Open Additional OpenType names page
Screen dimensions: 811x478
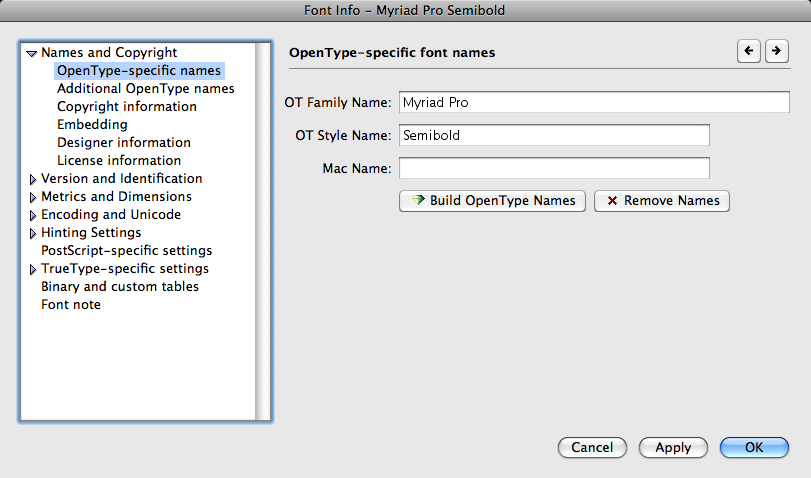(145, 88)
